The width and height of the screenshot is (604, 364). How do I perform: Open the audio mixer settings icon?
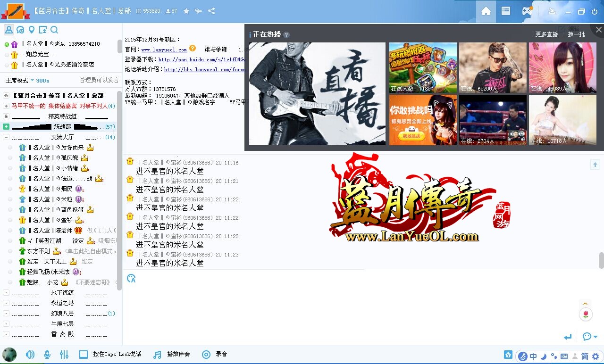64,355
